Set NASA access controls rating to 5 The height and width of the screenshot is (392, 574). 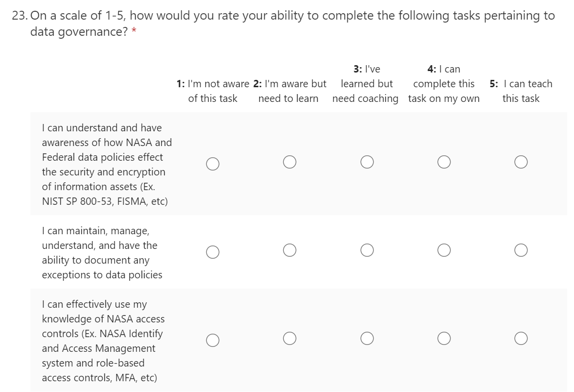pyautogui.click(x=521, y=339)
